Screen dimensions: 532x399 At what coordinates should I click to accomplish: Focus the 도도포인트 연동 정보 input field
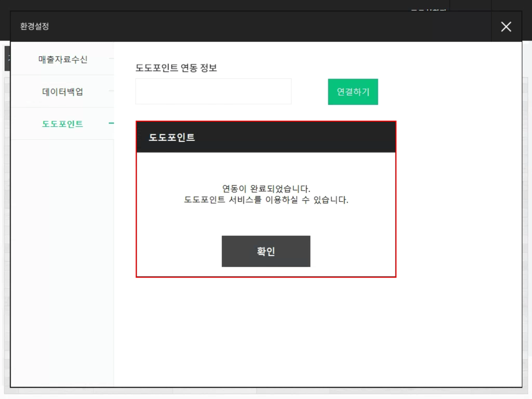click(x=213, y=91)
